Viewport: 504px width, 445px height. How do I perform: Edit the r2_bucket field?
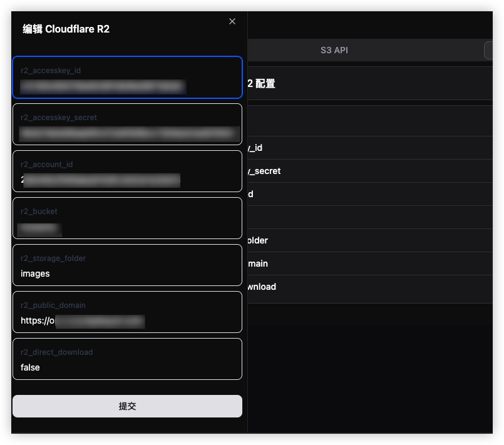127,218
